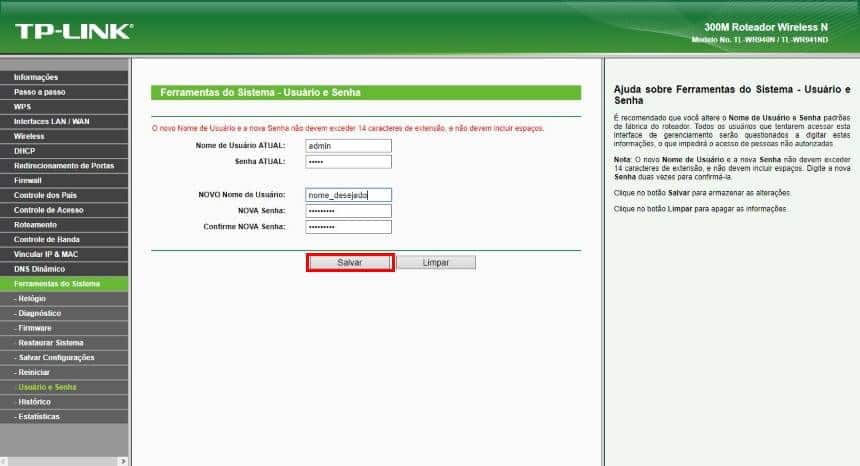
Task: Select Controle dos Pais menu
Action: coord(64,195)
